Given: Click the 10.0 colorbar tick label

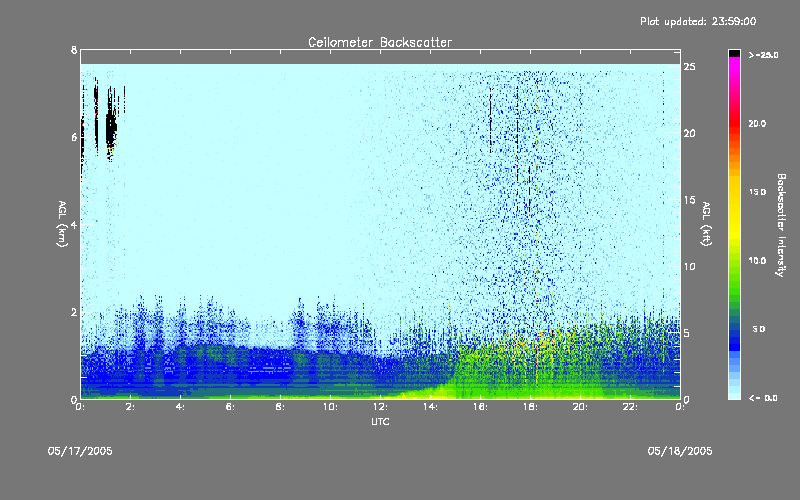Looking at the screenshot, I should (757, 261).
